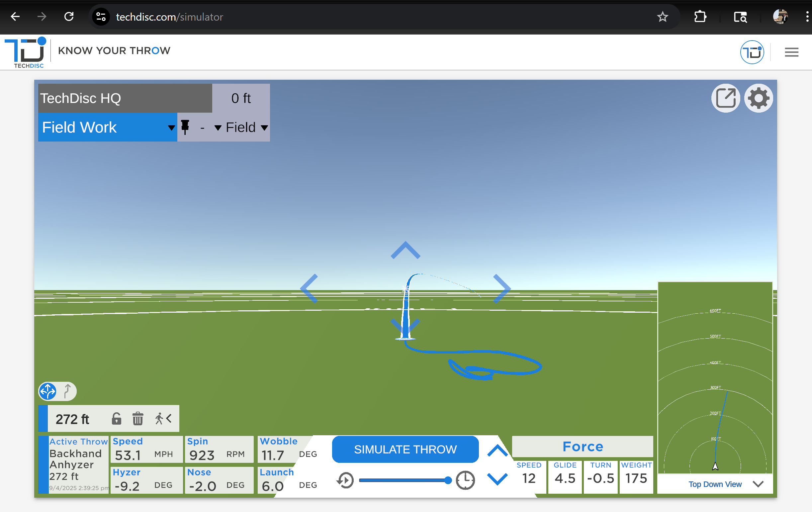The width and height of the screenshot is (812, 512).
Task: Expand the Top Down View chevron
Action: (x=758, y=484)
